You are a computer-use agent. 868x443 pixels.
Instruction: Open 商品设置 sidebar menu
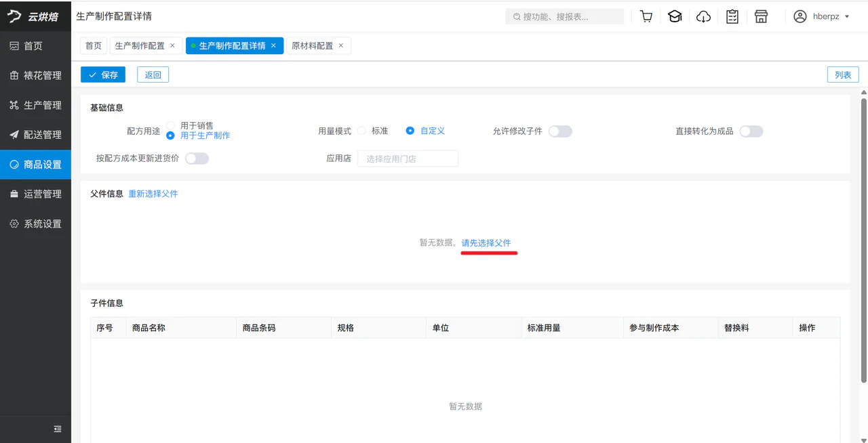click(35, 165)
